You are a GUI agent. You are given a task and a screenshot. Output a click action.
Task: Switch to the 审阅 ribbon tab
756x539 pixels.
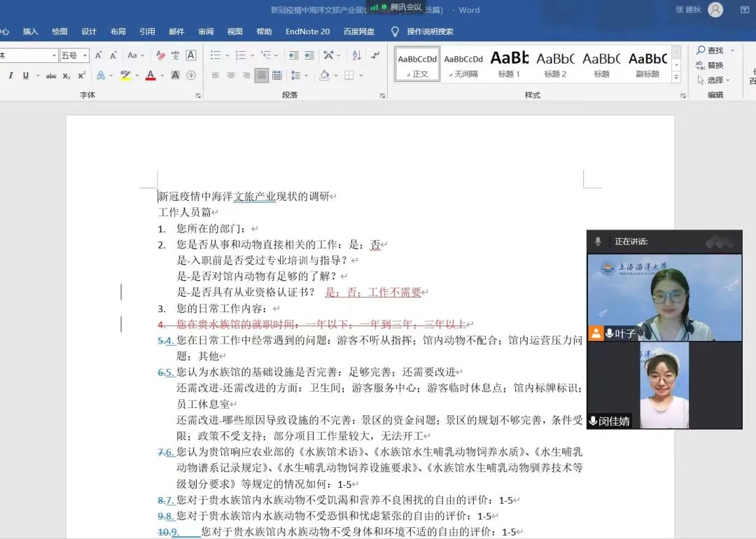tap(206, 31)
